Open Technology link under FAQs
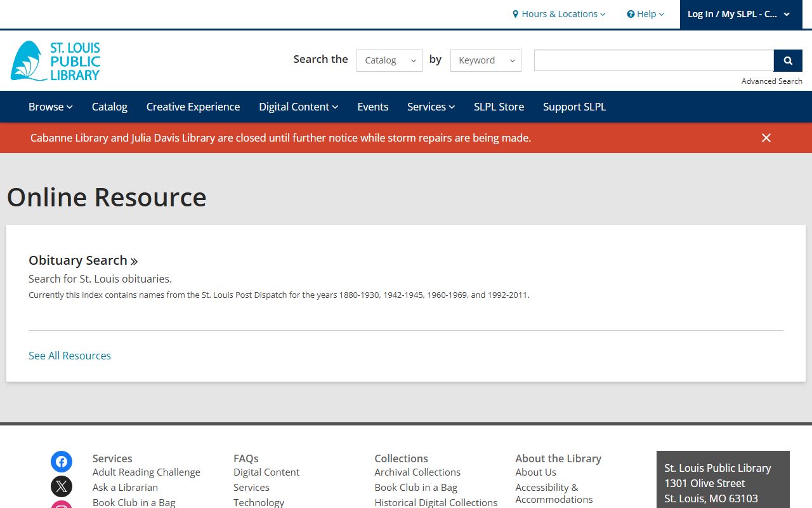Screen dimensions: 812x508 259,502
